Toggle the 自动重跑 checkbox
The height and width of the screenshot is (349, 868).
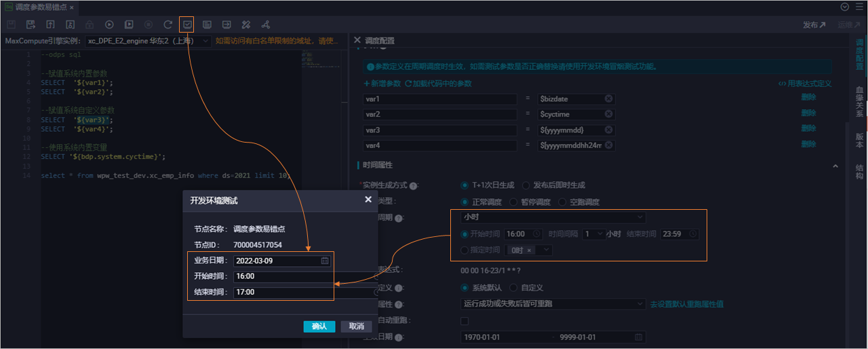pyautogui.click(x=465, y=320)
